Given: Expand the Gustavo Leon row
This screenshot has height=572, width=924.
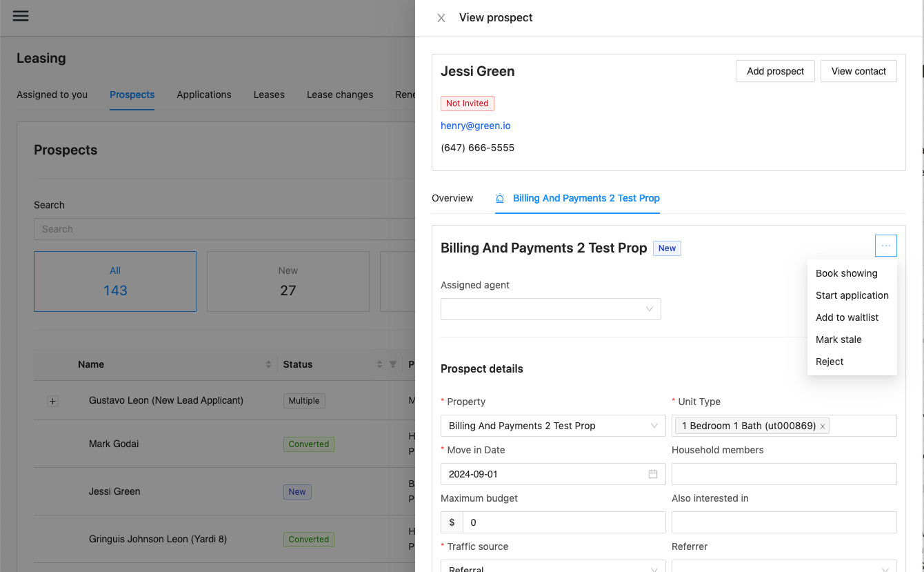Looking at the screenshot, I should click(52, 401).
